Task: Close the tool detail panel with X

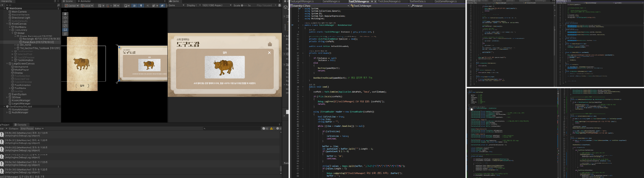Action: pyautogui.click(x=269, y=53)
